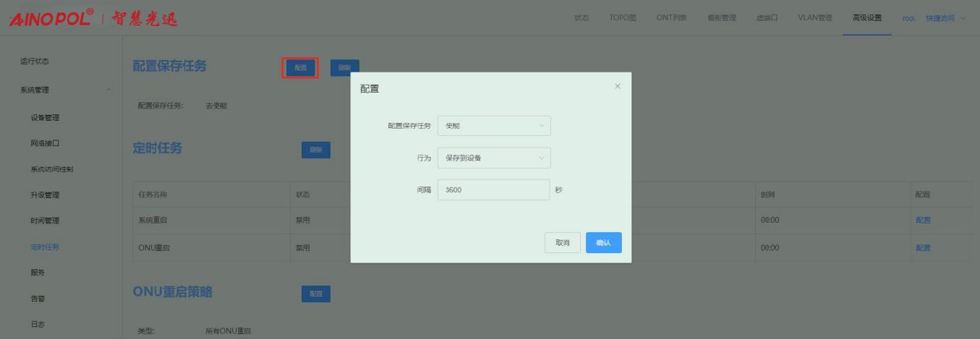Viewport: 980px width, 340px height.
Task: Open the 模板管理 tab
Action: pos(721,18)
